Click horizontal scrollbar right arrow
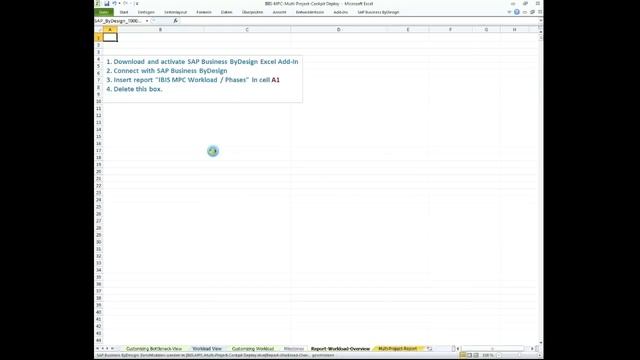The width and height of the screenshot is (640, 360). tap(532, 349)
